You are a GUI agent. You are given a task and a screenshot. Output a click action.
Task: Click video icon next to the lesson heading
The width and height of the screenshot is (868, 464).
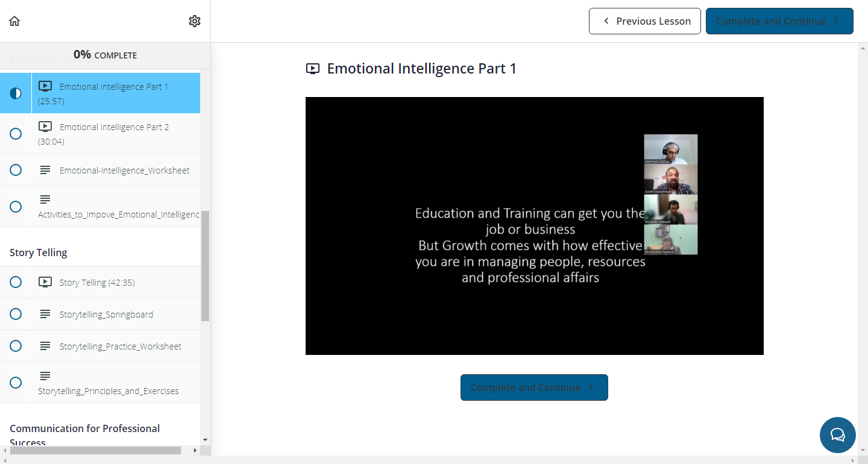pyautogui.click(x=313, y=69)
